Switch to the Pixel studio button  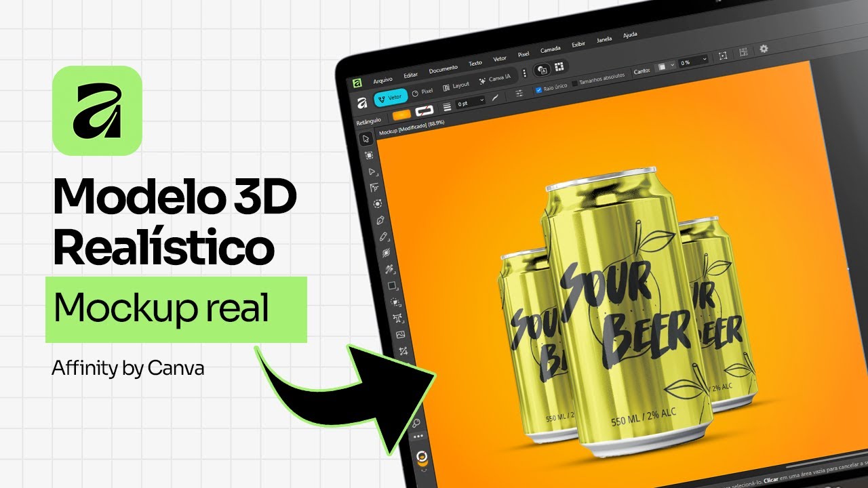tap(422, 91)
